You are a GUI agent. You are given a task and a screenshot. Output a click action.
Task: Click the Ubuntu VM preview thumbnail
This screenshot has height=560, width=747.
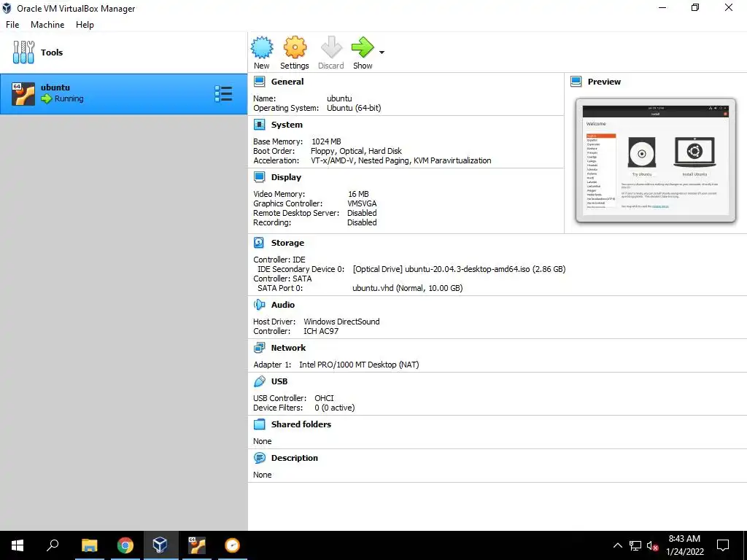click(x=656, y=160)
